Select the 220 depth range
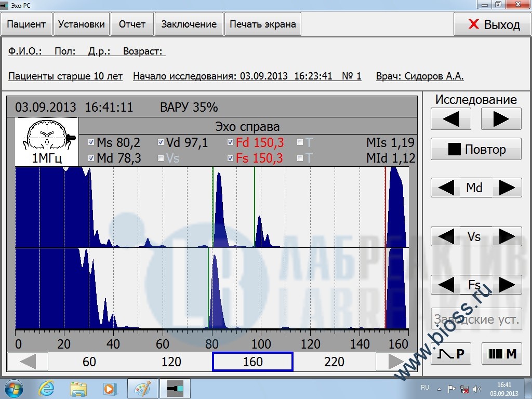Viewport: 532px width, 399px height. coord(334,362)
